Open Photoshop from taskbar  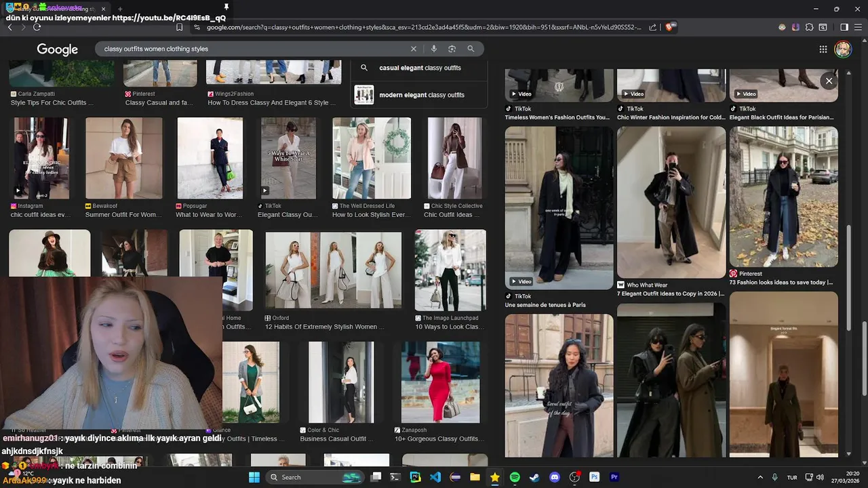click(595, 477)
